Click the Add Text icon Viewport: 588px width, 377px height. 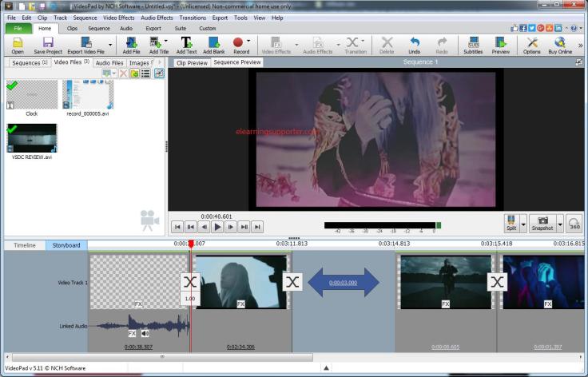(x=186, y=46)
